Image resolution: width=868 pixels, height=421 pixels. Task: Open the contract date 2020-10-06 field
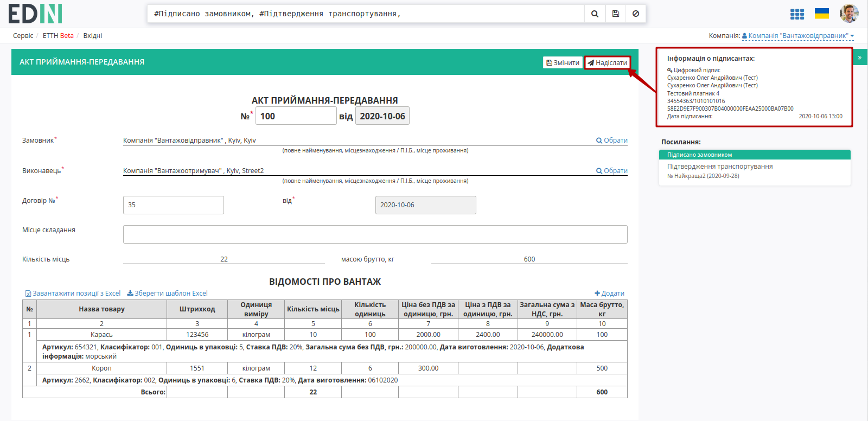pos(426,205)
